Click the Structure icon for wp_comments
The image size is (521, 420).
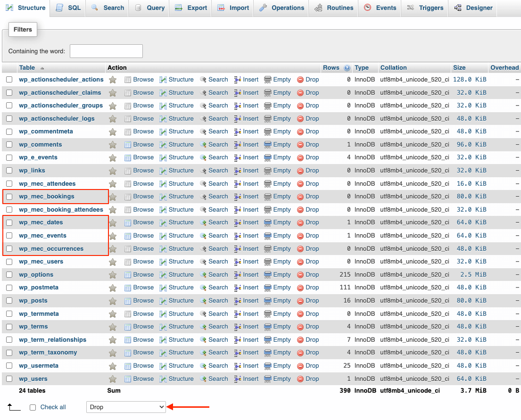coord(163,145)
